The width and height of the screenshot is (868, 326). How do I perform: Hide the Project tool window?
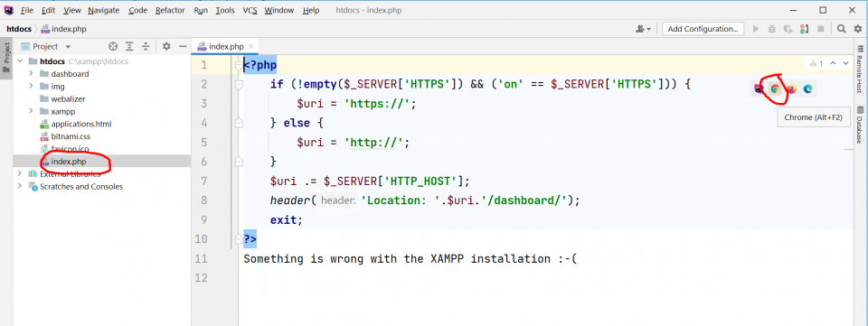[182, 46]
